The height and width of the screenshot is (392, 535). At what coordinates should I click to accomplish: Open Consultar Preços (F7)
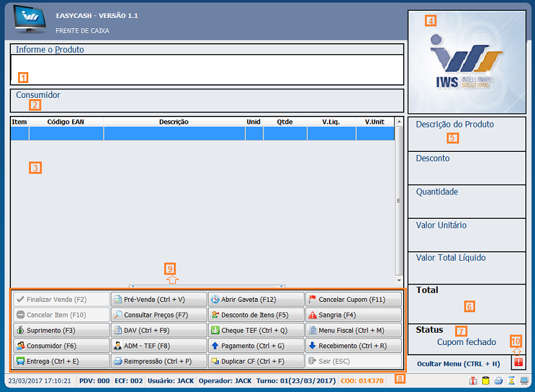158,315
